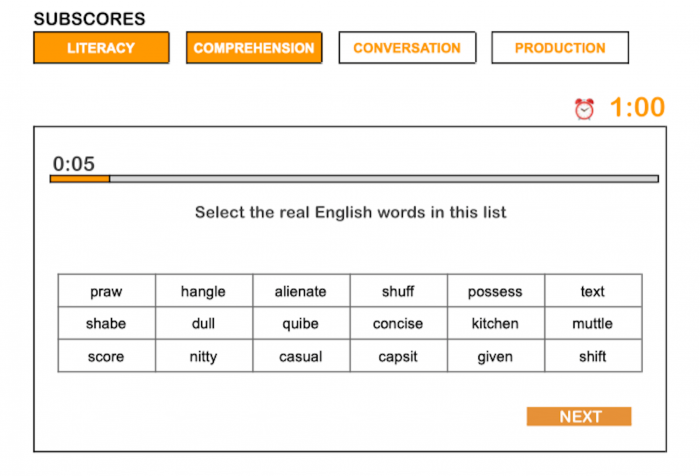The height and width of the screenshot is (476, 700).
Task: Tap the word "casual" in the grid
Action: [301, 357]
